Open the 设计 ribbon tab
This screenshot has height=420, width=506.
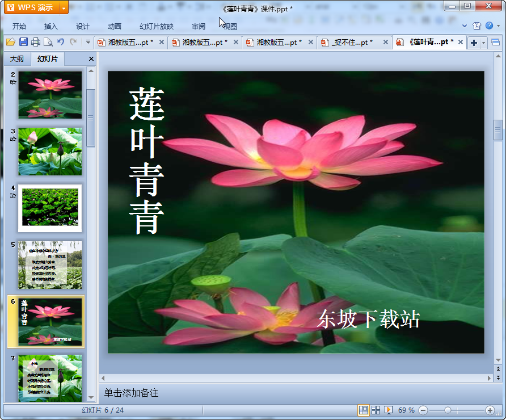point(83,27)
